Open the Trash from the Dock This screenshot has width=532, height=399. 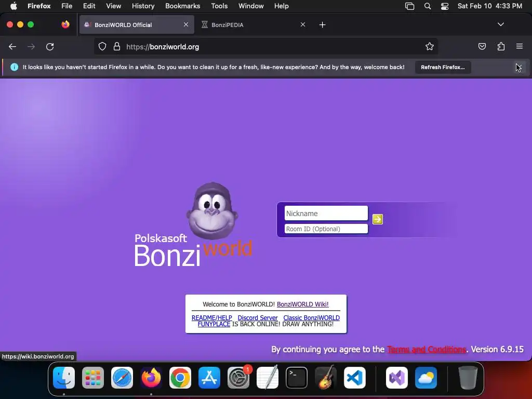(x=468, y=378)
